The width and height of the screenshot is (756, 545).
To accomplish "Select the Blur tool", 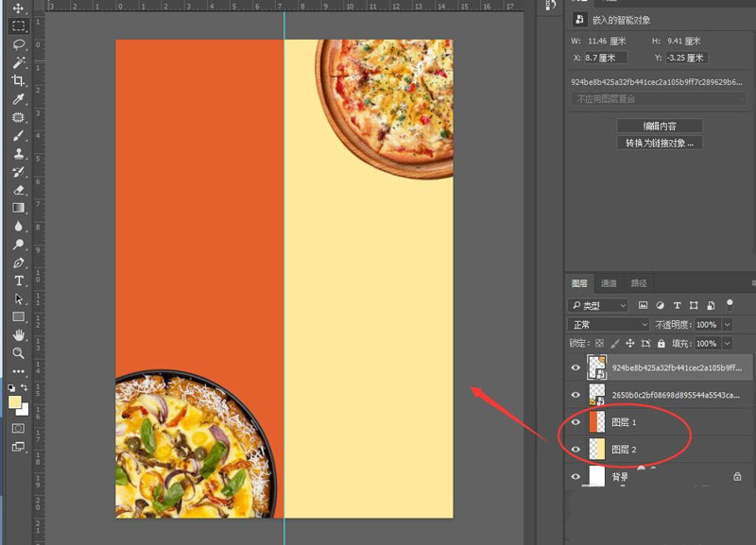I will click(x=18, y=226).
